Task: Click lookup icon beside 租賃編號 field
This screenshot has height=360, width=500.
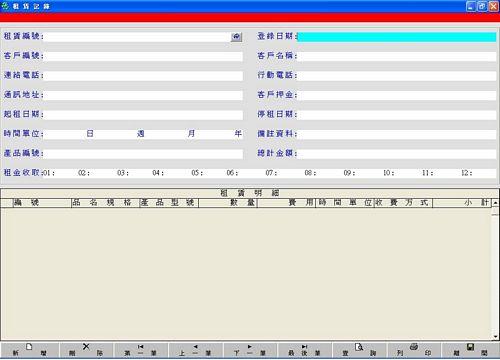Action: pos(236,37)
